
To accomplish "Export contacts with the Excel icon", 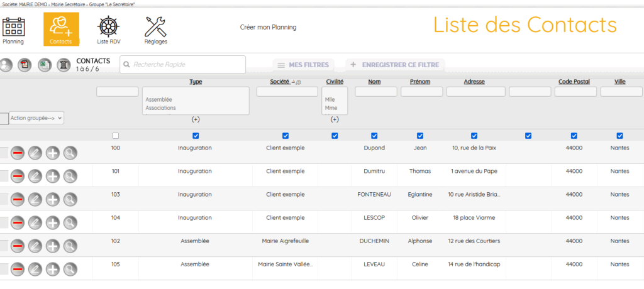I will point(45,65).
